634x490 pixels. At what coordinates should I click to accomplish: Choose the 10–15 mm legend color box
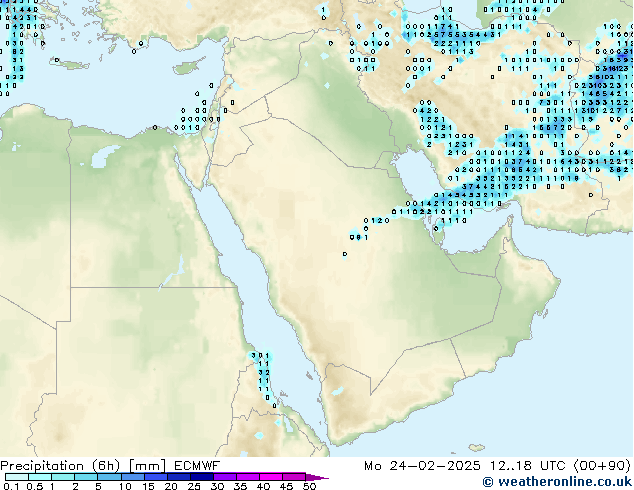[132, 477]
